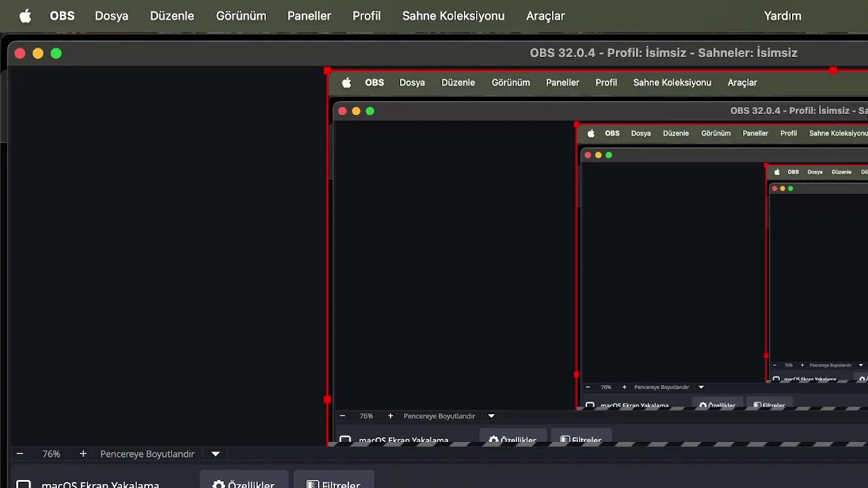This screenshot has width=868, height=488.
Task: Open the Apple menu
Action: pos(25,16)
